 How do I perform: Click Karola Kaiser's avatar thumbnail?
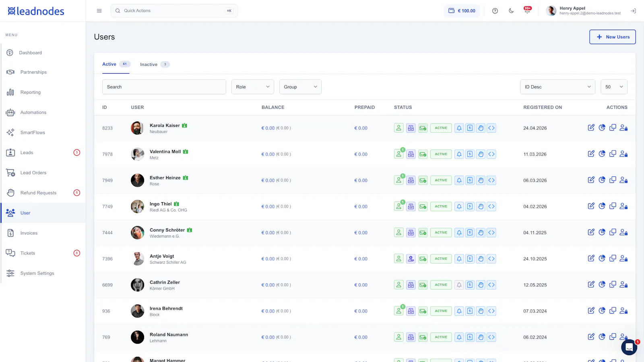point(137,128)
